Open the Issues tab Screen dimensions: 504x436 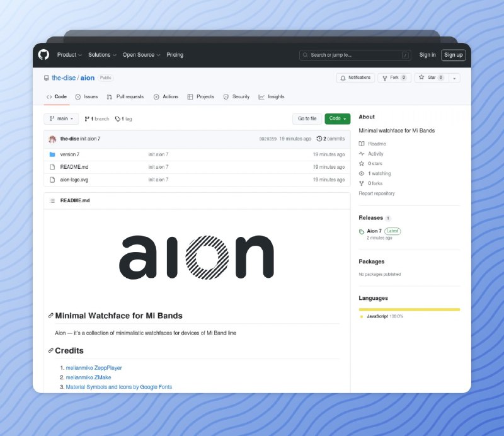tap(86, 96)
